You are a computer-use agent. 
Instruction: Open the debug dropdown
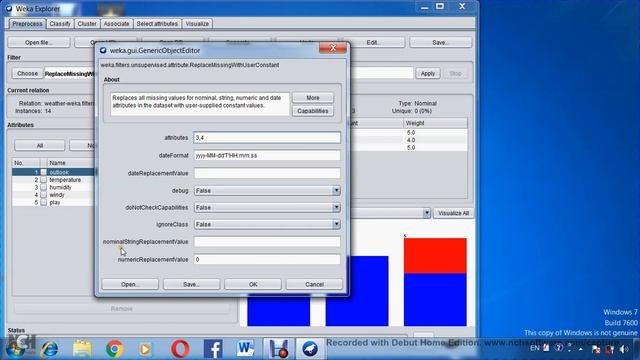267,191
